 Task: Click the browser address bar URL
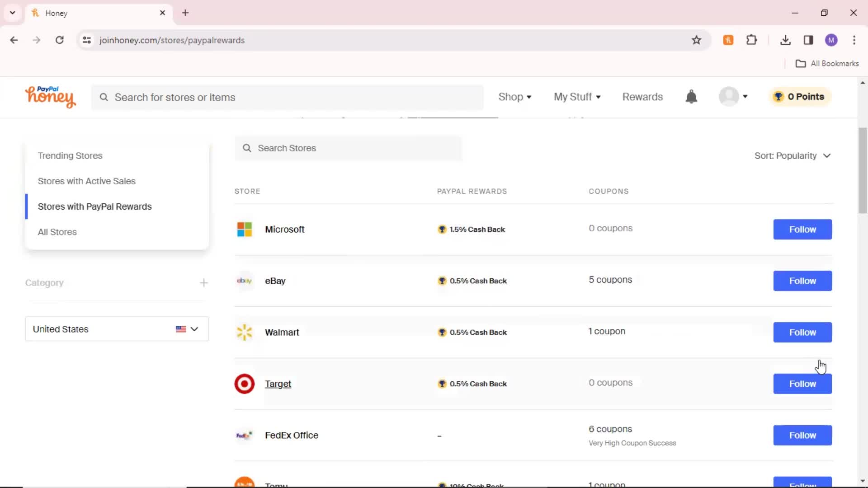172,40
